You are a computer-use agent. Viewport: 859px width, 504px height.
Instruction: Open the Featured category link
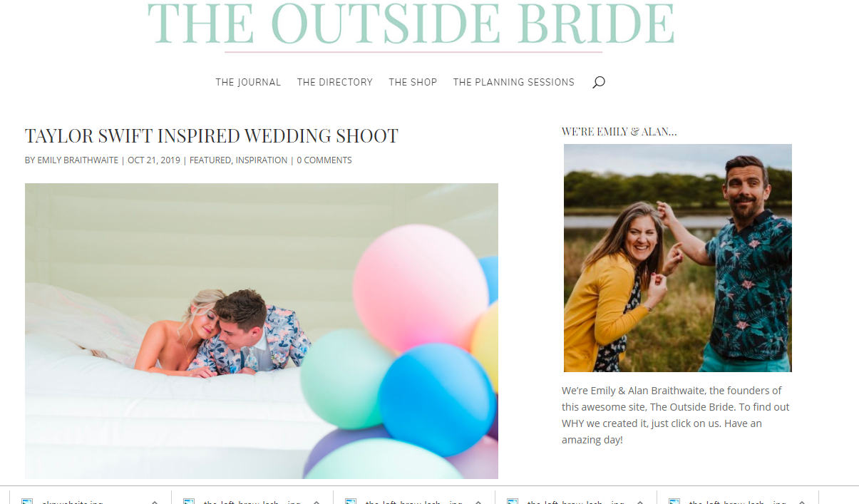tap(210, 160)
